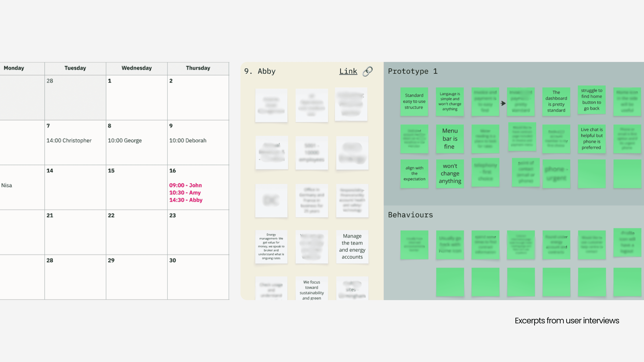Click the 'Live chat is helpful' sticky note
The image size is (644, 362).
coord(591,139)
